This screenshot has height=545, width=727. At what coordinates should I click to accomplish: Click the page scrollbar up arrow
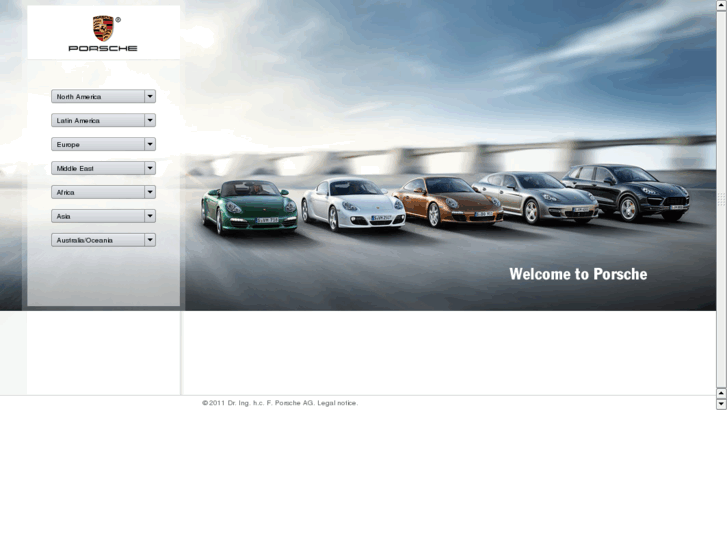[721, 4]
